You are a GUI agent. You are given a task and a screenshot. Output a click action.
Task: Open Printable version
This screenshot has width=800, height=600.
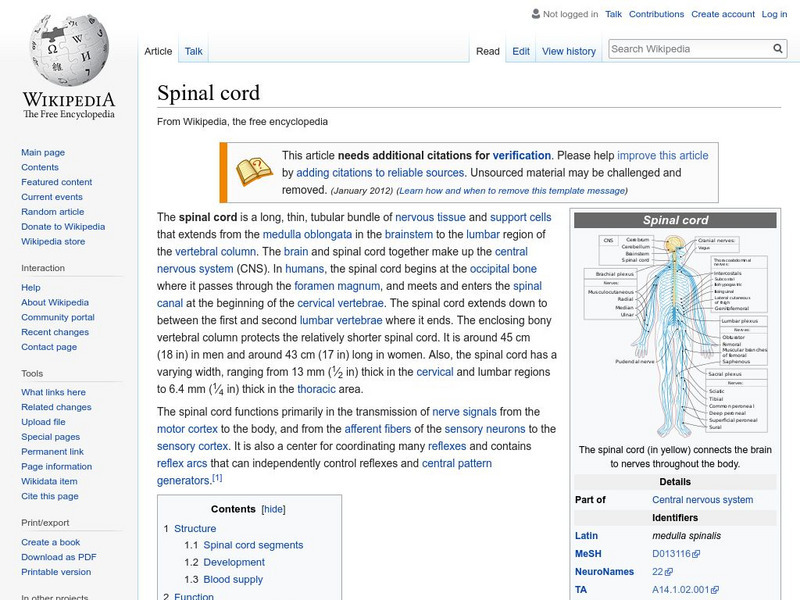pos(56,571)
